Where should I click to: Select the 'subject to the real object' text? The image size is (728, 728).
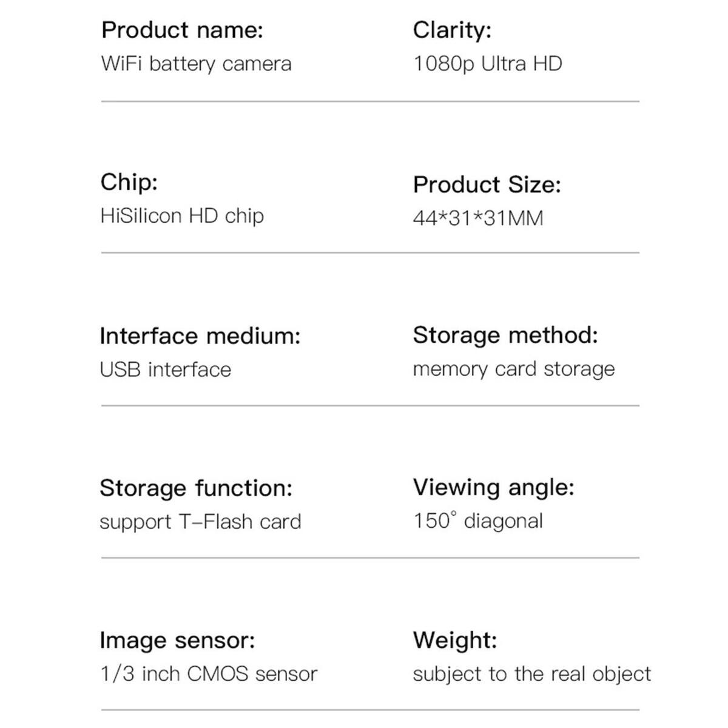click(532, 674)
